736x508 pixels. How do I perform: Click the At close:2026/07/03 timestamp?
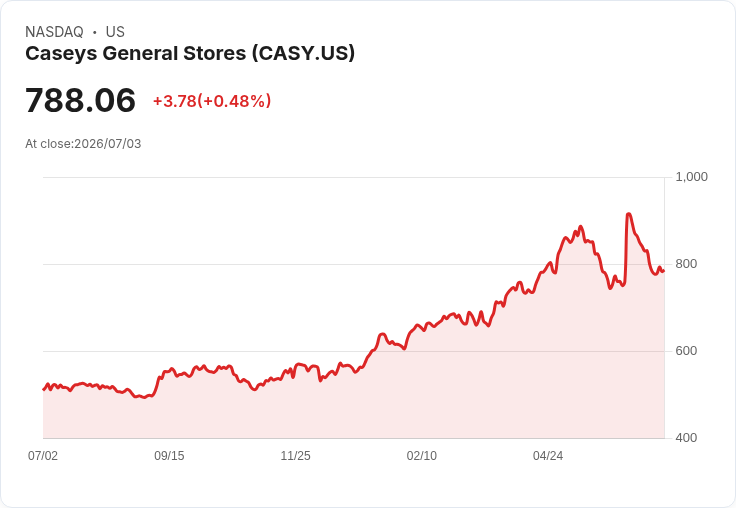tap(83, 144)
